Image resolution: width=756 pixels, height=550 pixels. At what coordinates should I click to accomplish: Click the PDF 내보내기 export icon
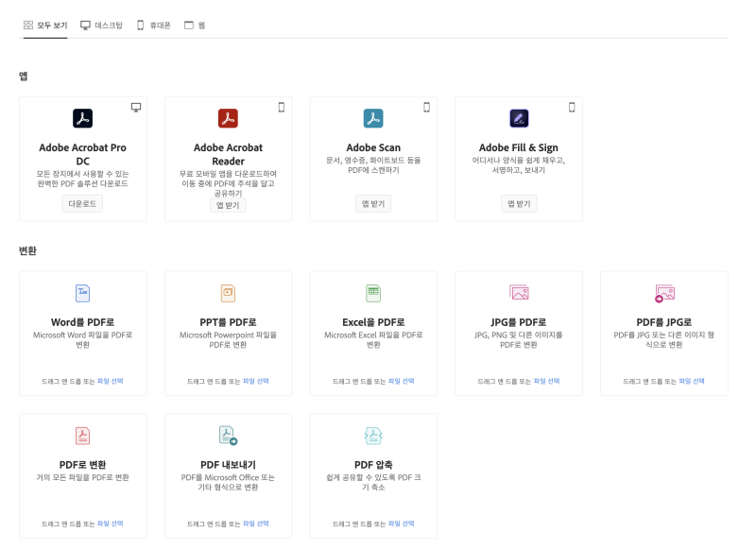(228, 436)
